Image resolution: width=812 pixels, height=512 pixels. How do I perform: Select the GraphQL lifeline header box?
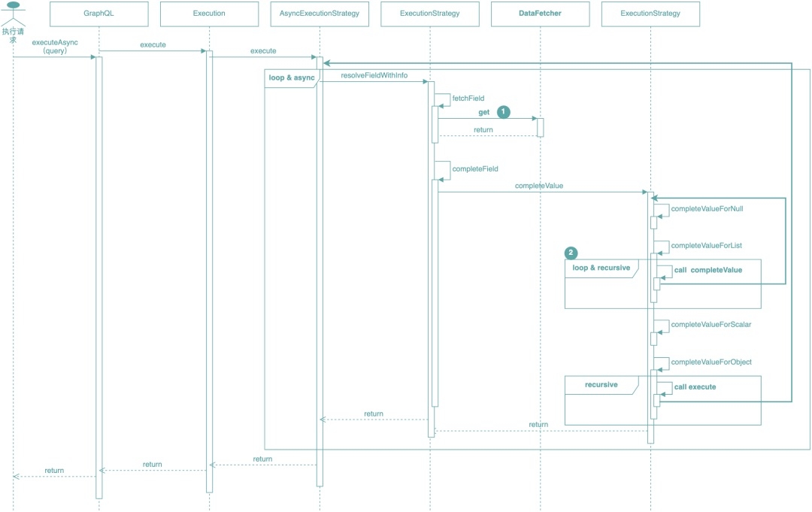click(98, 14)
